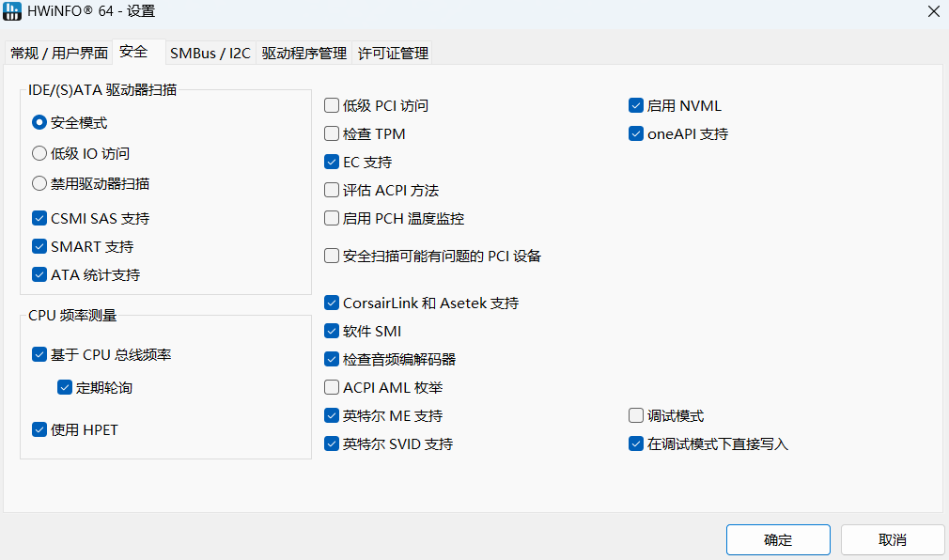Uncheck 英特尔 ME 支持
This screenshot has width=949, height=560.
pos(332,415)
